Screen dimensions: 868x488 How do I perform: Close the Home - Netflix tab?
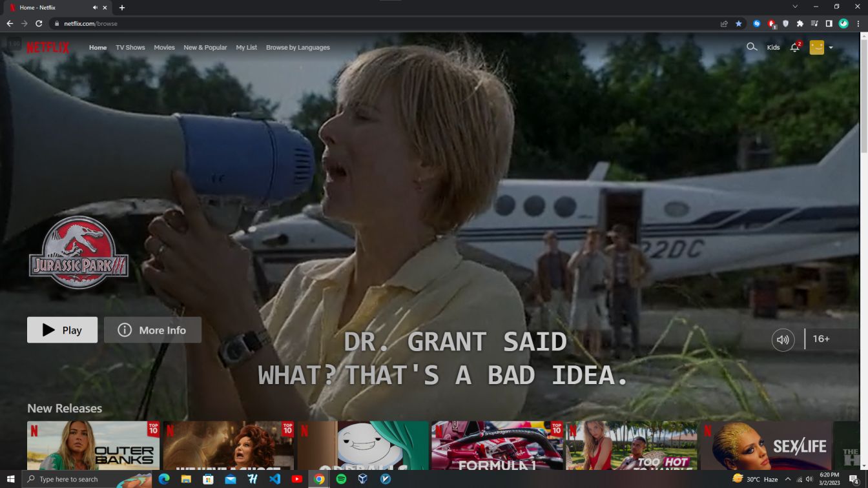[105, 8]
